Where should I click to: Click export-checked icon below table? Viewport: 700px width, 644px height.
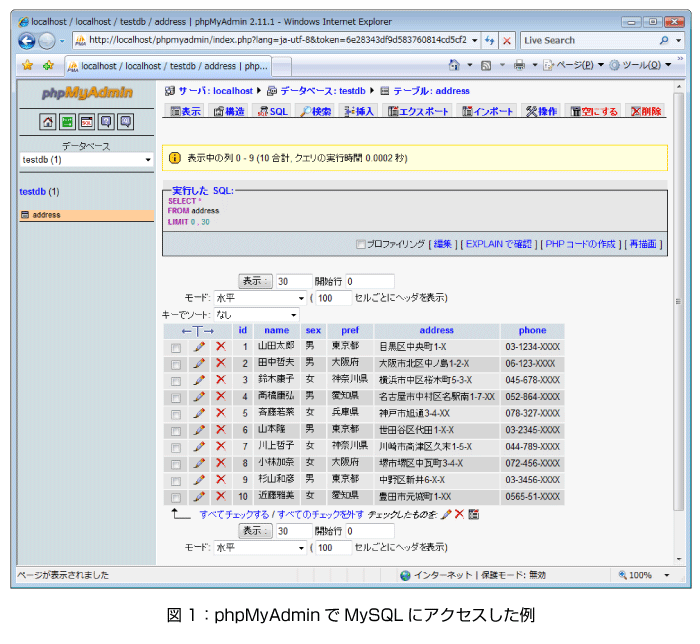[x=474, y=514]
